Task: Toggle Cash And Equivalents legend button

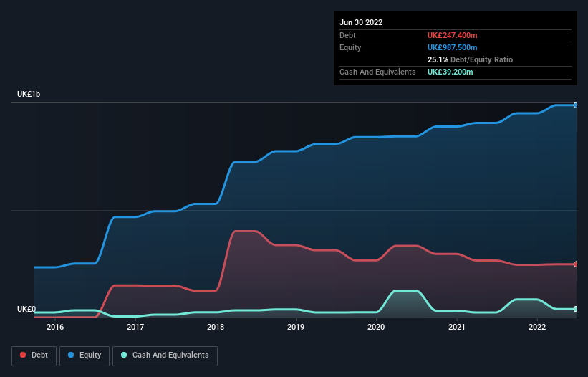Action: point(165,355)
